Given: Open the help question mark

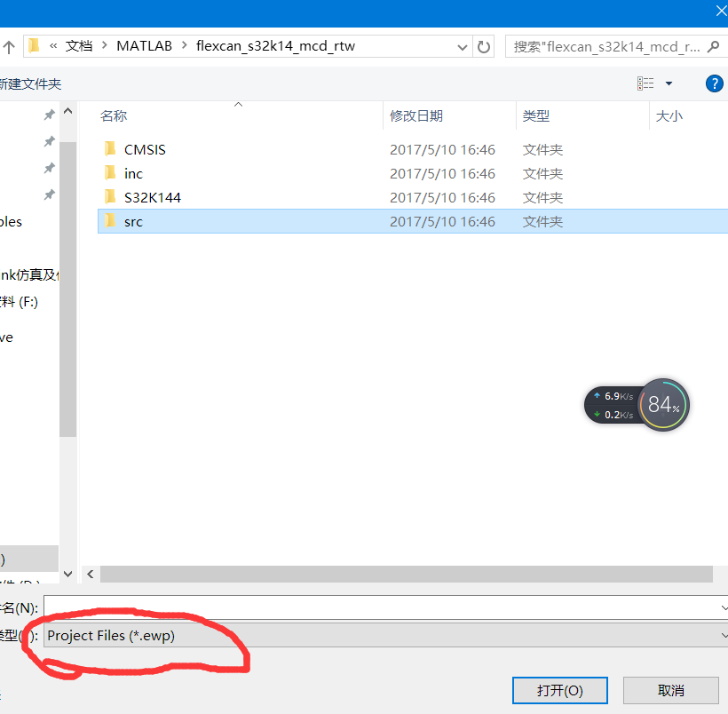Looking at the screenshot, I should pyautogui.click(x=714, y=84).
